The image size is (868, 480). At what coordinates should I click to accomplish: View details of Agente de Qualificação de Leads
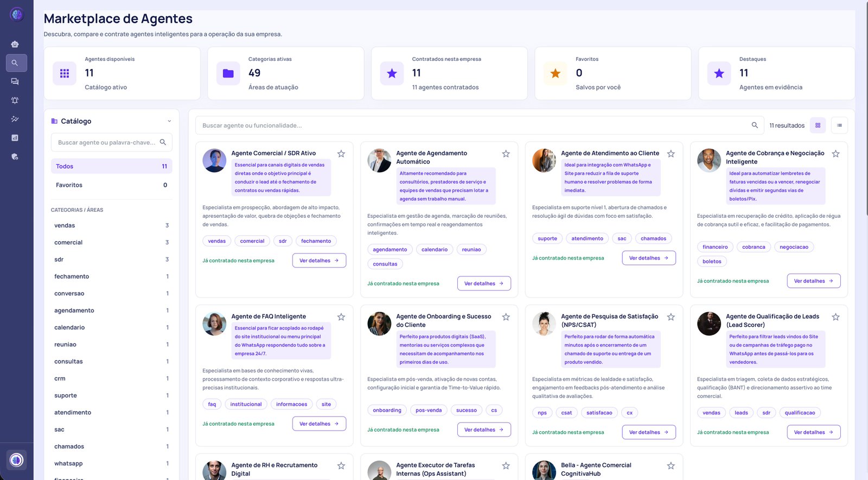814,432
